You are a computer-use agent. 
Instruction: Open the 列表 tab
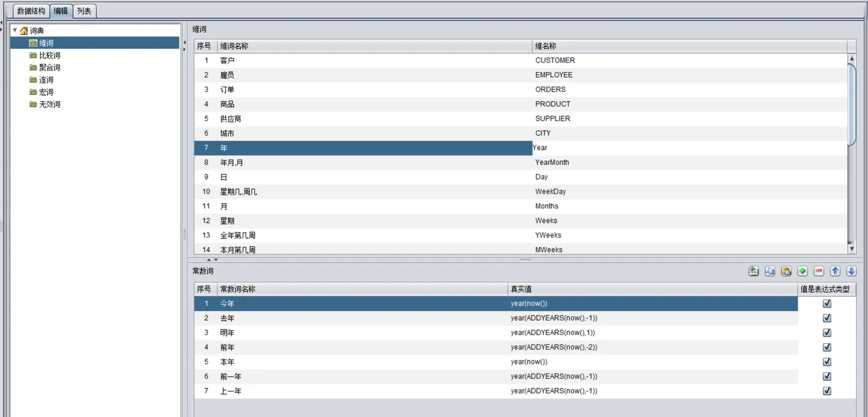pos(84,11)
